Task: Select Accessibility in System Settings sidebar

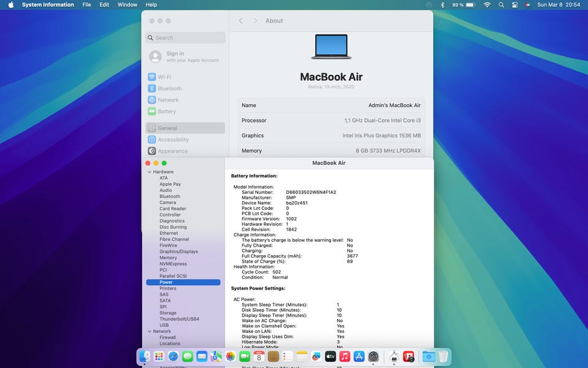Action: click(x=185, y=140)
